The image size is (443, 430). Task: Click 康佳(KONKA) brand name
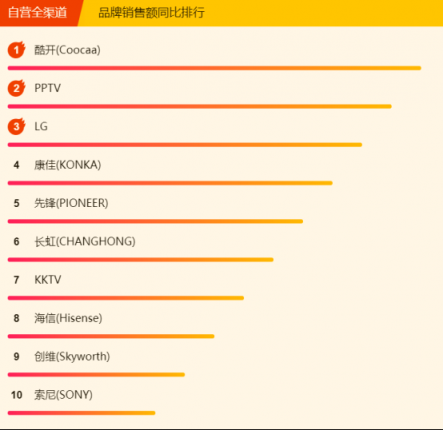[x=68, y=165]
